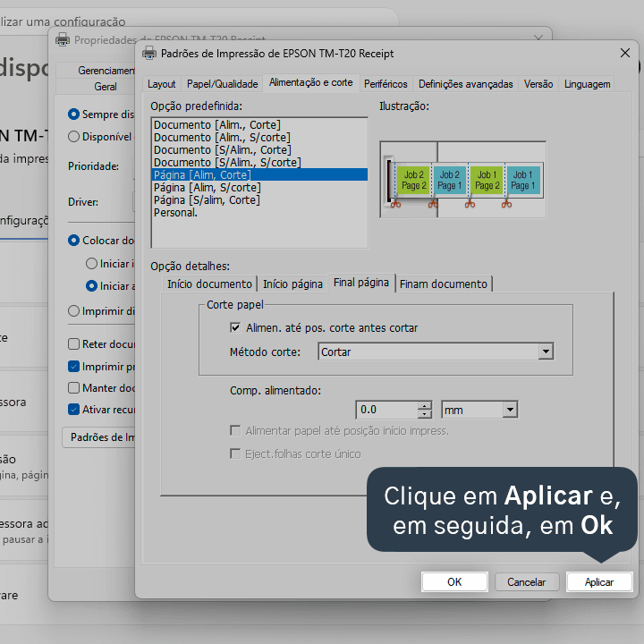Click the printer icon in Padrões de Impressão title bar
644x644 pixels.
click(149, 54)
